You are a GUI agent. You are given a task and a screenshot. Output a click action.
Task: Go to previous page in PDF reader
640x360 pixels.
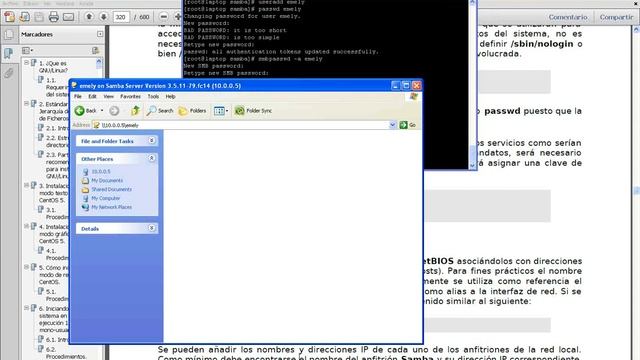pos(89,17)
